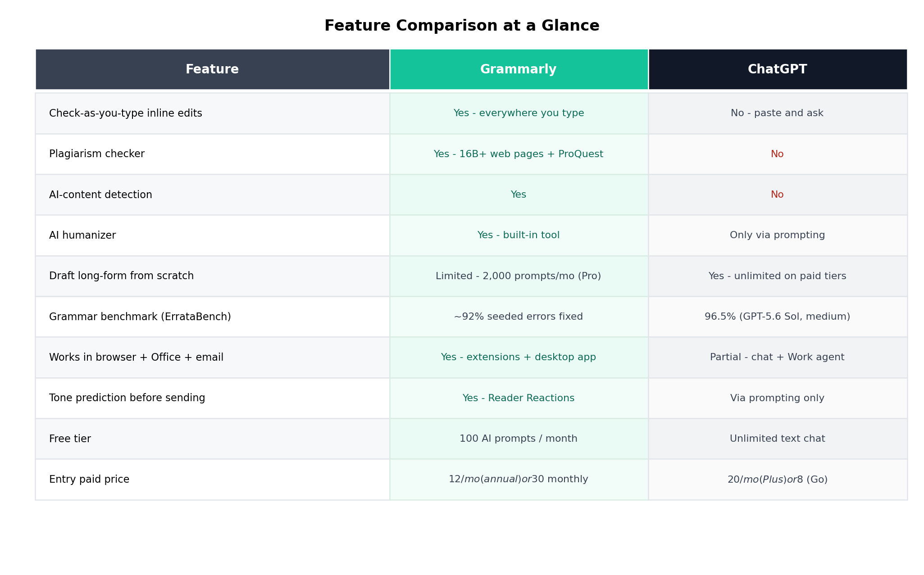This screenshot has width=924, height=575.
Task: Click 'Yes - 16B+ web pages + ProQuest'
Action: click(x=519, y=154)
